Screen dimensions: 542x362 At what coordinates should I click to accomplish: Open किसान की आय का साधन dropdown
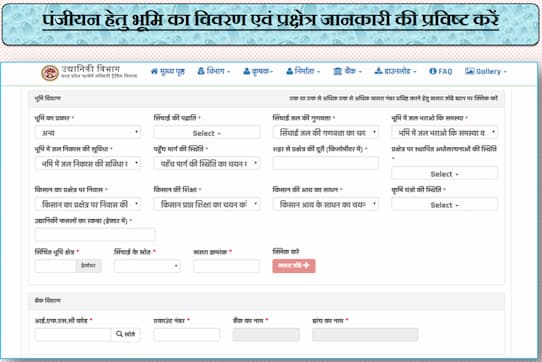(x=326, y=204)
